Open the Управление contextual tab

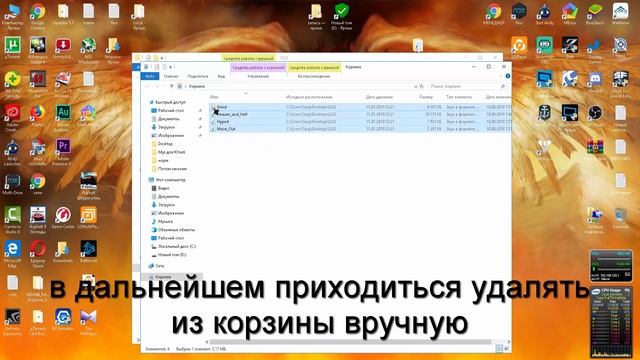258,76
